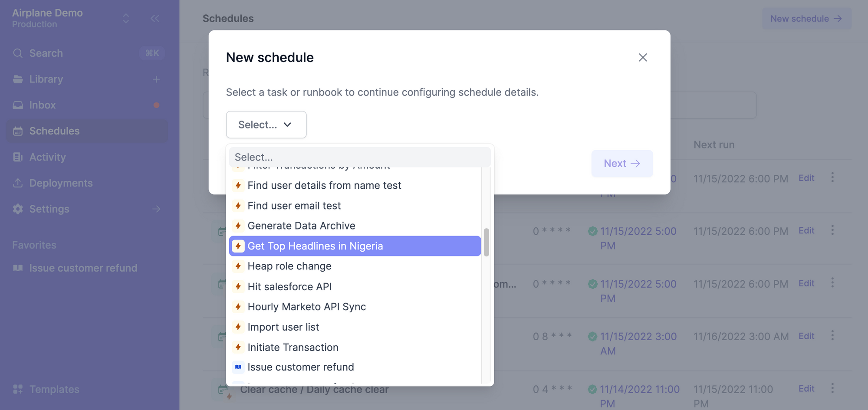
Task: Open the Inbox tray icon
Action: pos(18,105)
